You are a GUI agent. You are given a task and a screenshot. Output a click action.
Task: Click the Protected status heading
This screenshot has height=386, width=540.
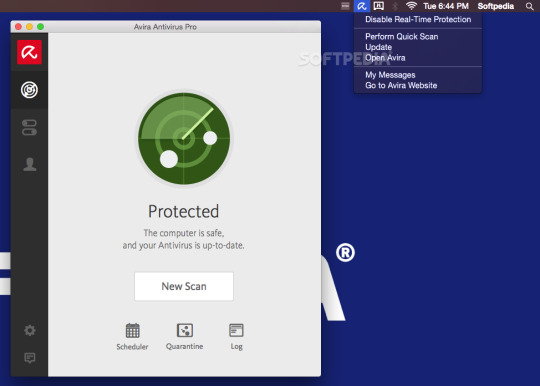[184, 211]
